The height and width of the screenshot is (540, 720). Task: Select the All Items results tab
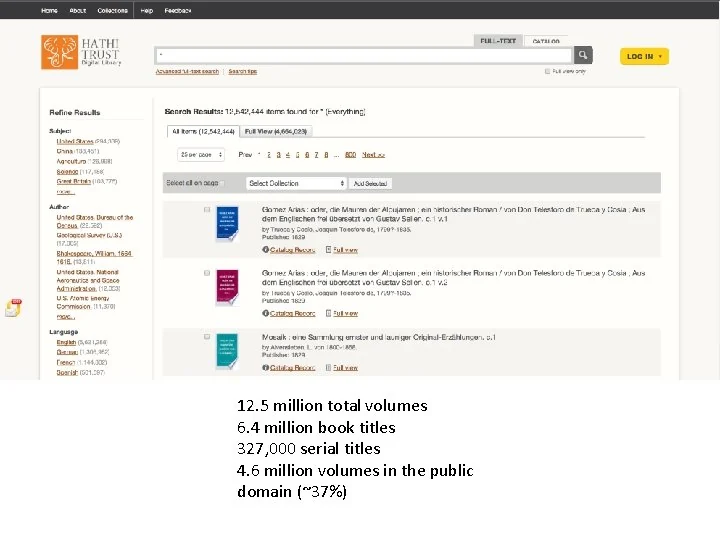[203, 131]
